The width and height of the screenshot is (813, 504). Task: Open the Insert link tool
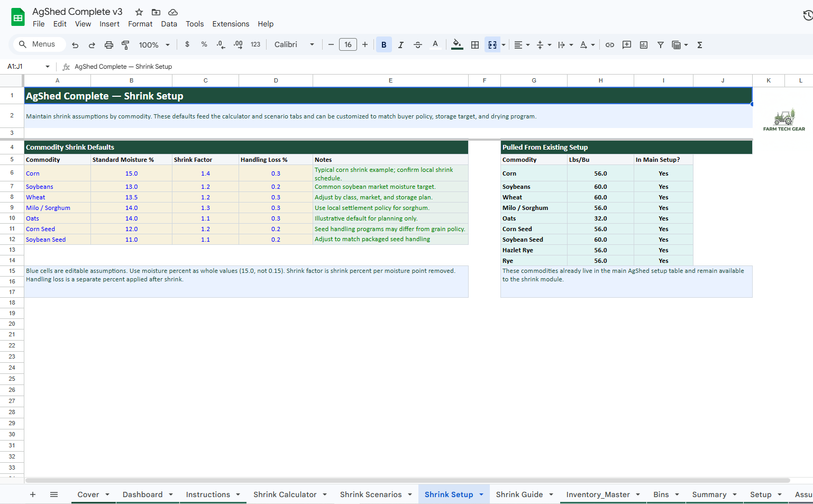pos(609,44)
